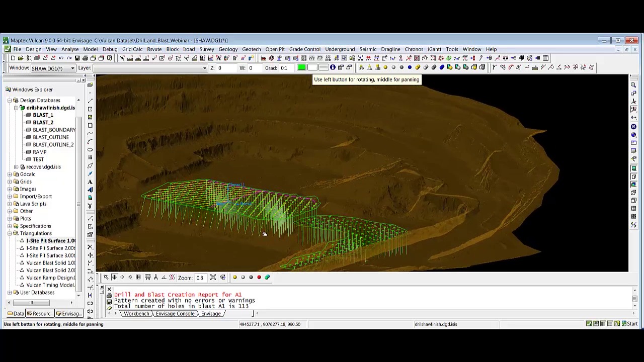
Task: Click the Z value input field
Action: coord(226,68)
